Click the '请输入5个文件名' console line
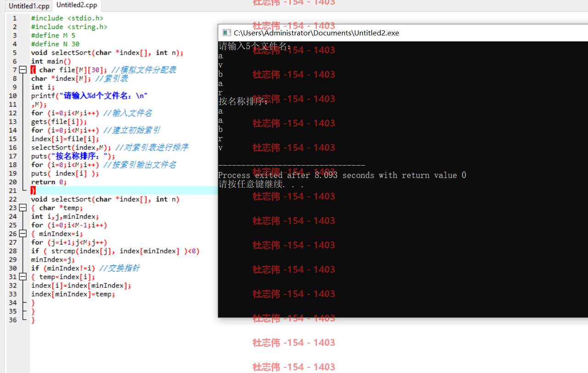This screenshot has height=373, width=588. click(254, 46)
